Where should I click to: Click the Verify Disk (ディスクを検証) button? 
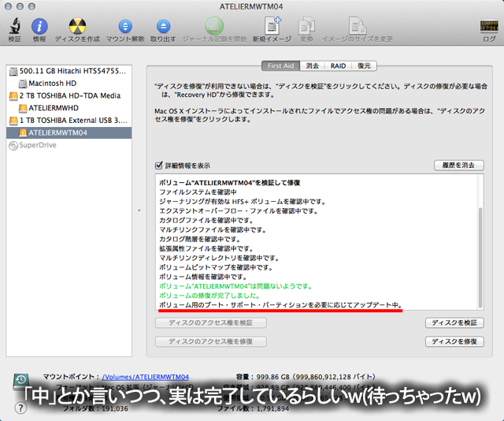tap(454, 322)
